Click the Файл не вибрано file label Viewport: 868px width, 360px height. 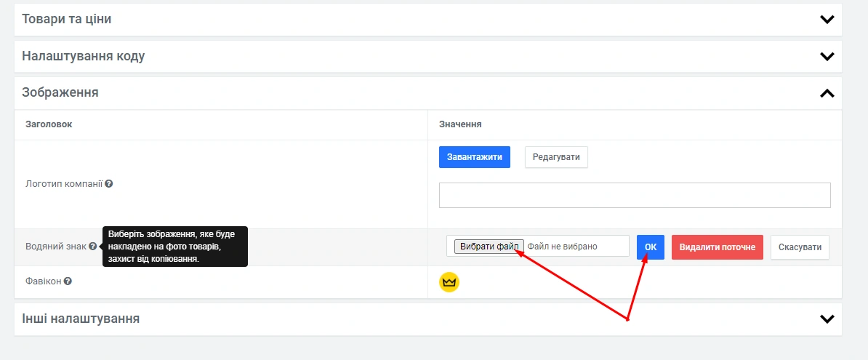tap(562, 247)
